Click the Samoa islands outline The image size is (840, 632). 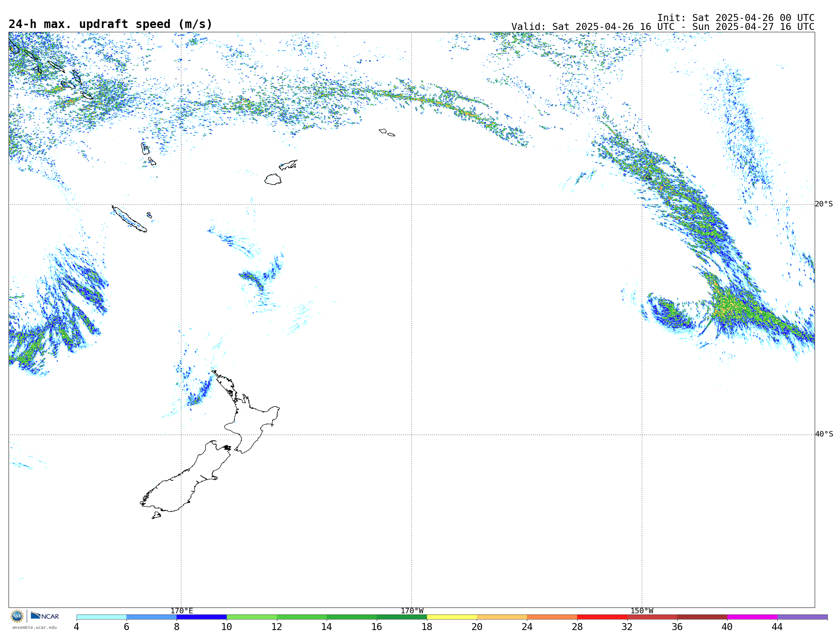click(x=387, y=133)
